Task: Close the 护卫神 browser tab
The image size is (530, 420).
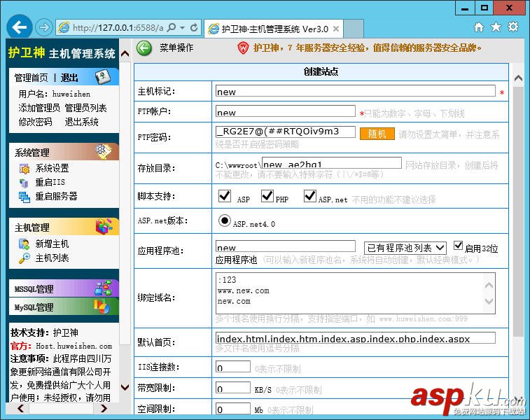Action: [x=336, y=29]
